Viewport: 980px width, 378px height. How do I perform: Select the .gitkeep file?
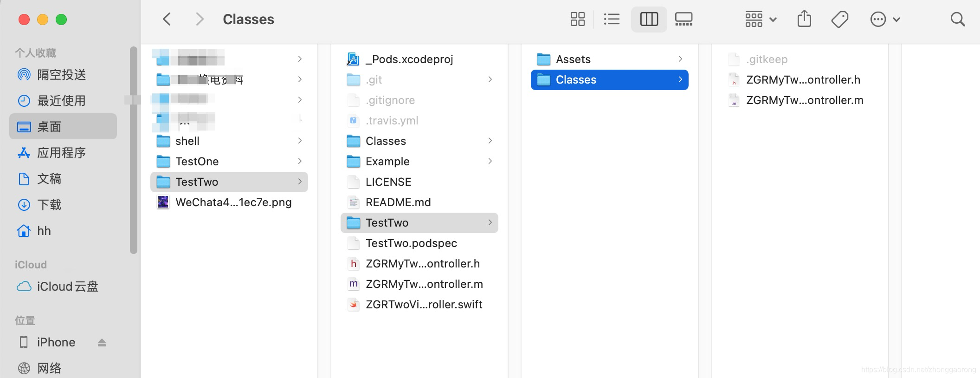tap(800, 59)
